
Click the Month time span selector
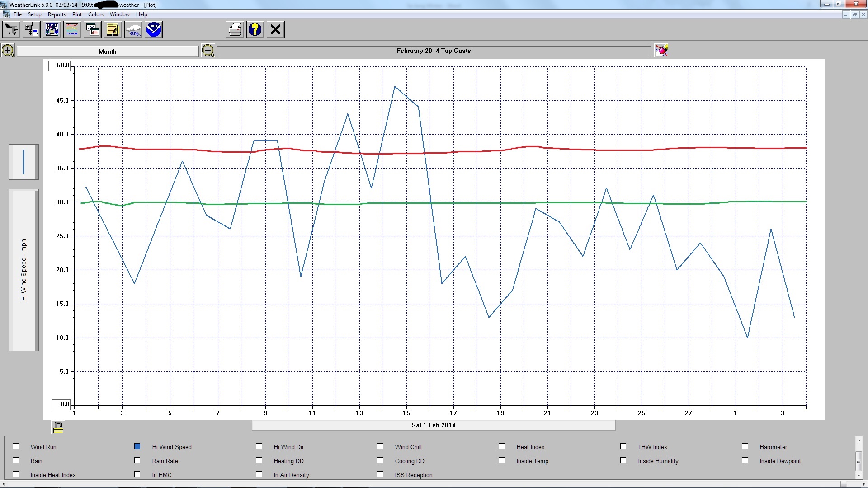coord(108,52)
